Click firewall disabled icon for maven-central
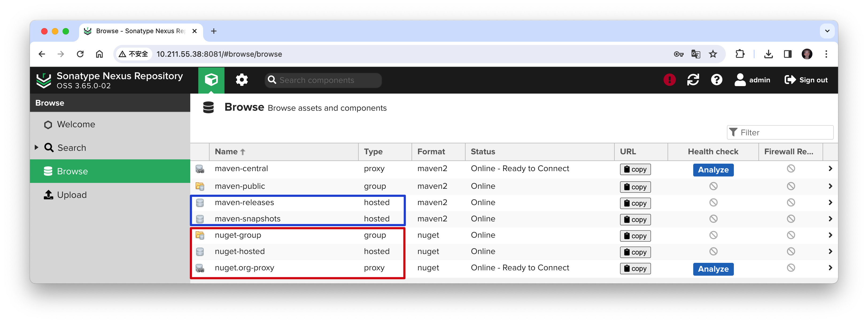This screenshot has width=868, height=323. [x=790, y=168]
